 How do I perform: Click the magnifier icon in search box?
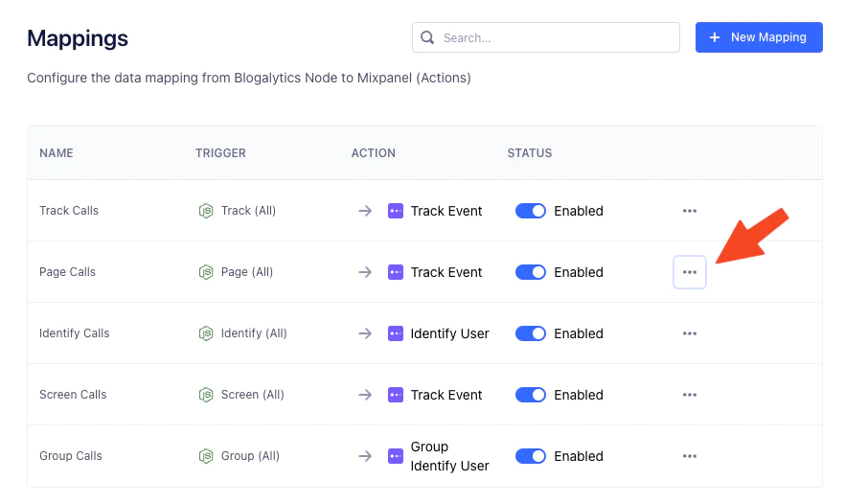click(427, 38)
